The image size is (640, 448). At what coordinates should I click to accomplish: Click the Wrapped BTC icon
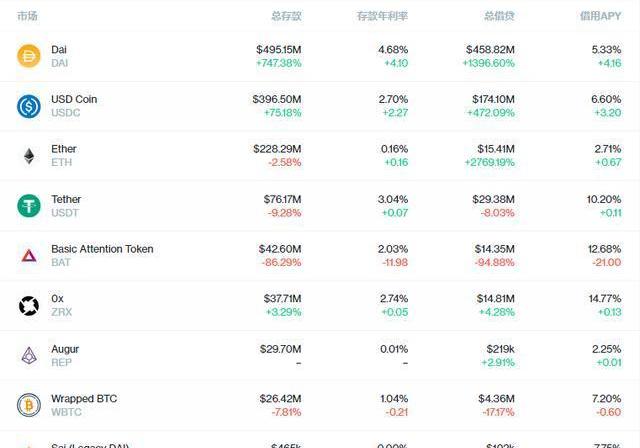click(28, 405)
